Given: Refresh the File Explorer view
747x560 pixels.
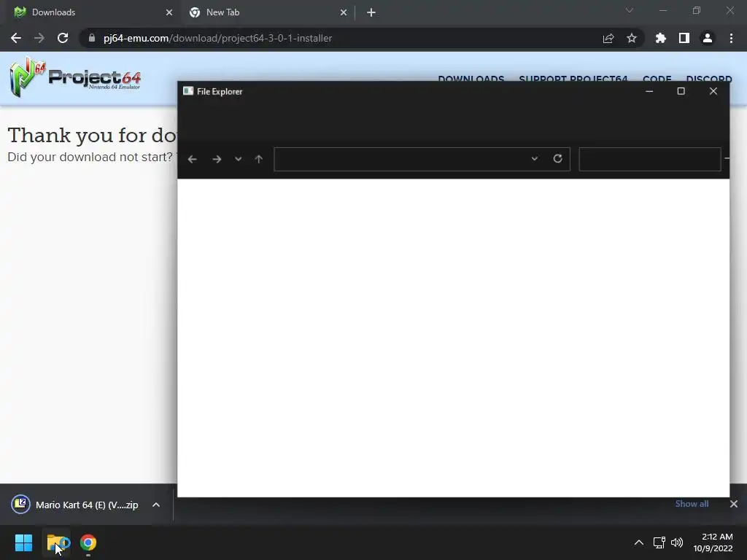Looking at the screenshot, I should [558, 158].
